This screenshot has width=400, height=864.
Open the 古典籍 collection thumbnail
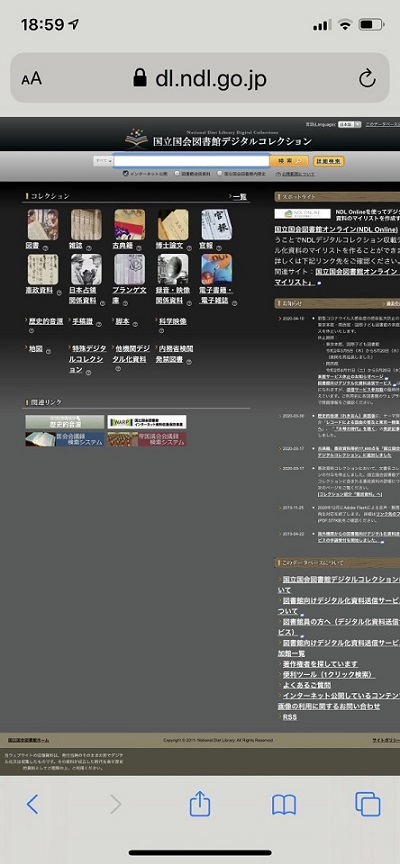[x=129, y=224]
